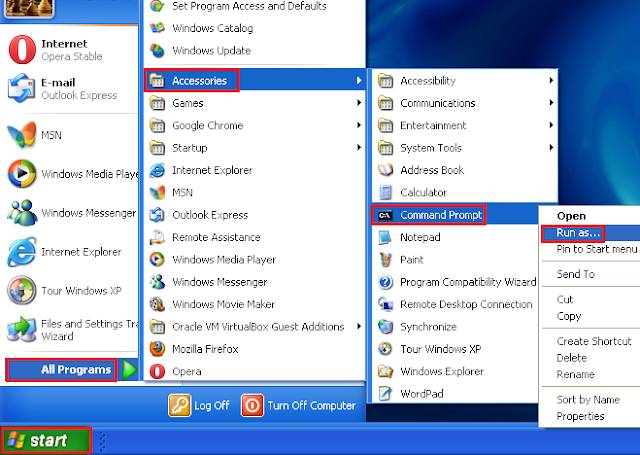640x455 pixels.
Task: Click the Command Prompt icon
Action: 385,215
